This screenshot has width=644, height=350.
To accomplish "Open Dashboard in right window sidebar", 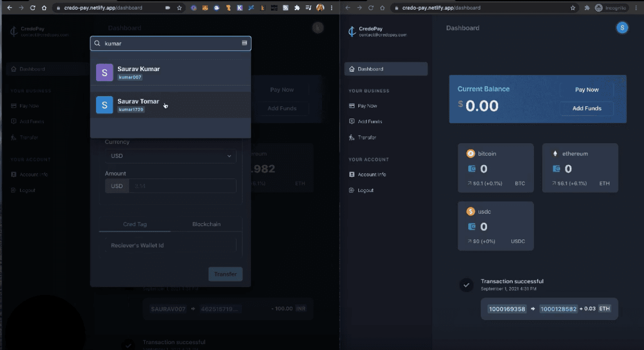I will tap(386, 69).
